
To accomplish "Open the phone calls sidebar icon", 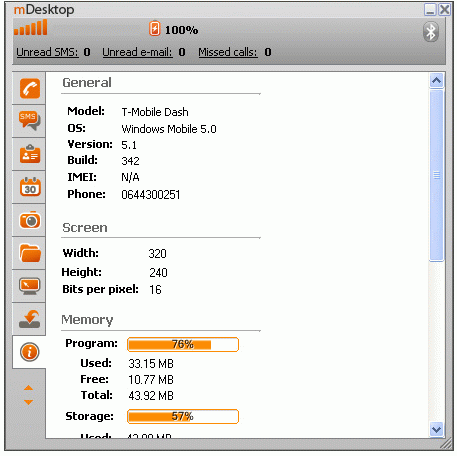I will pyautogui.click(x=30, y=88).
